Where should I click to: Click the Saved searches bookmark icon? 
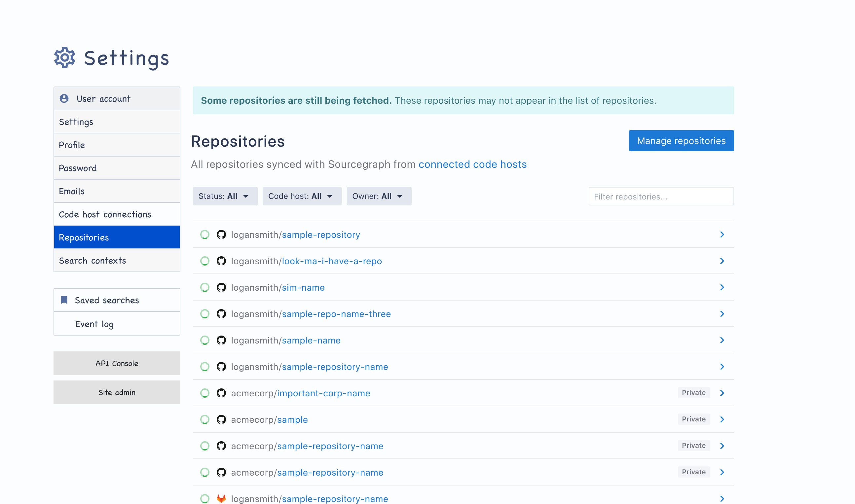tap(64, 300)
